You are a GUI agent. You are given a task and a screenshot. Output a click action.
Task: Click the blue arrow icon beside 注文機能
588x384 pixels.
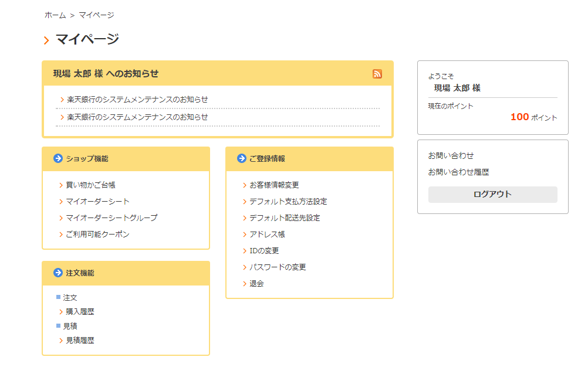(x=58, y=273)
